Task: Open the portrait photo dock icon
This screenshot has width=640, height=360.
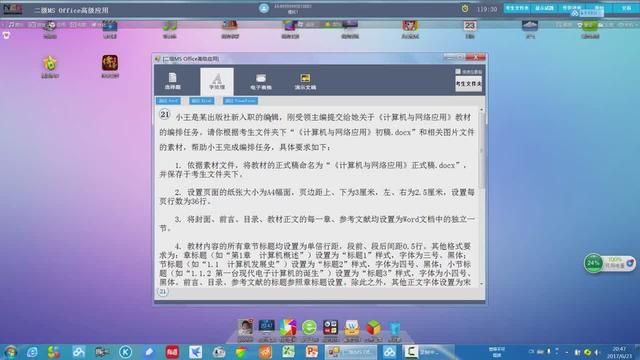Action: click(245, 327)
